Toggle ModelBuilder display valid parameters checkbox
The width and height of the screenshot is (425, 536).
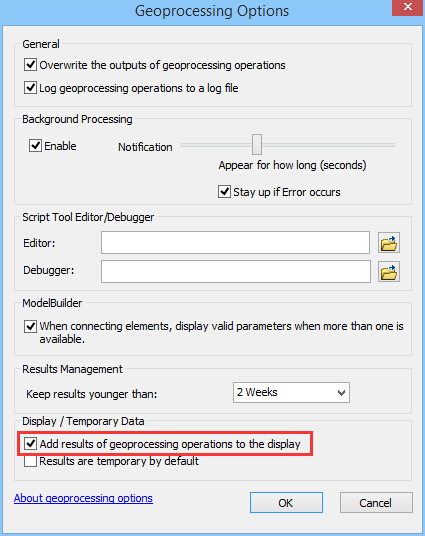[30, 326]
